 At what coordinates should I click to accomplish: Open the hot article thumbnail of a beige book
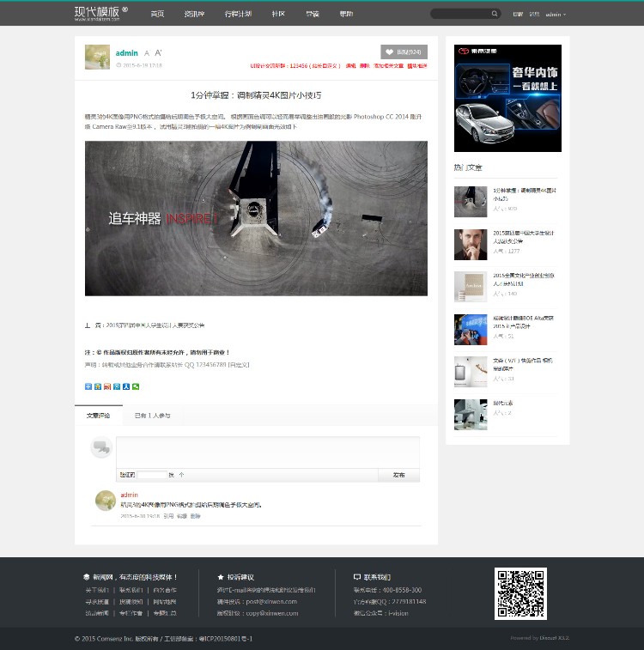471,287
